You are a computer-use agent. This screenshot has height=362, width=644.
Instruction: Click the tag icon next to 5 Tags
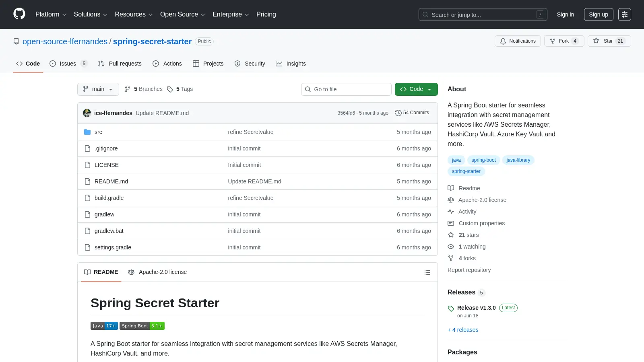170,89
